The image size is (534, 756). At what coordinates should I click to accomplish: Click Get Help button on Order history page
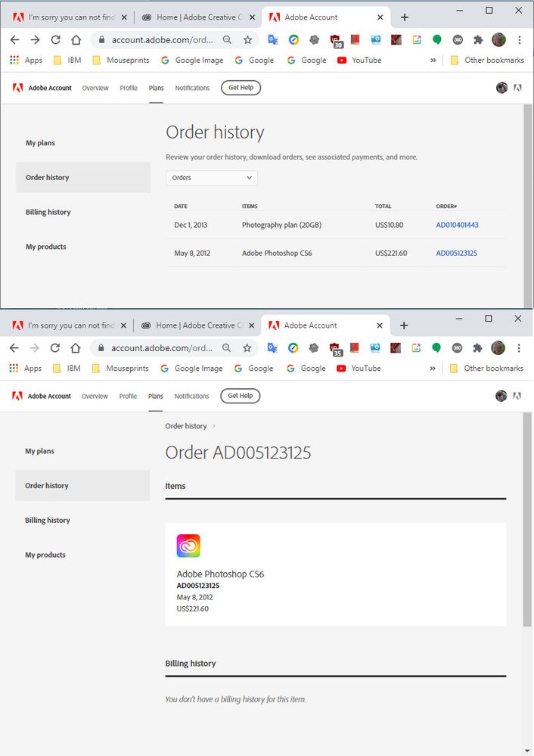coord(241,88)
